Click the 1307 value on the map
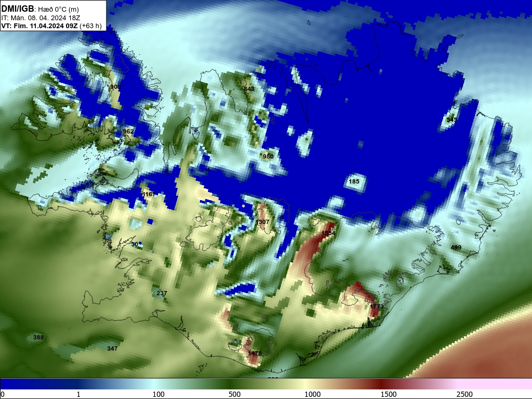Image resolution: width=532 pixels, height=399 pixels. tap(262, 222)
